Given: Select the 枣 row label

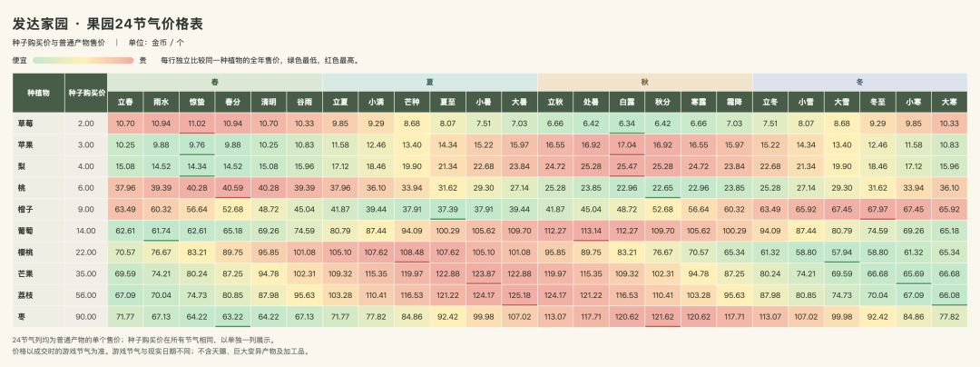Looking at the screenshot, I should (x=38, y=317).
